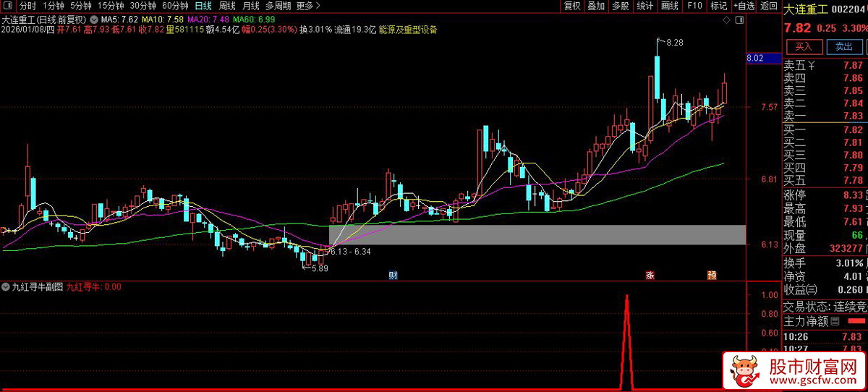This screenshot has height=392, width=868.
Task: Click the 6.13 - 6.34 gap label
Action: click(x=351, y=251)
